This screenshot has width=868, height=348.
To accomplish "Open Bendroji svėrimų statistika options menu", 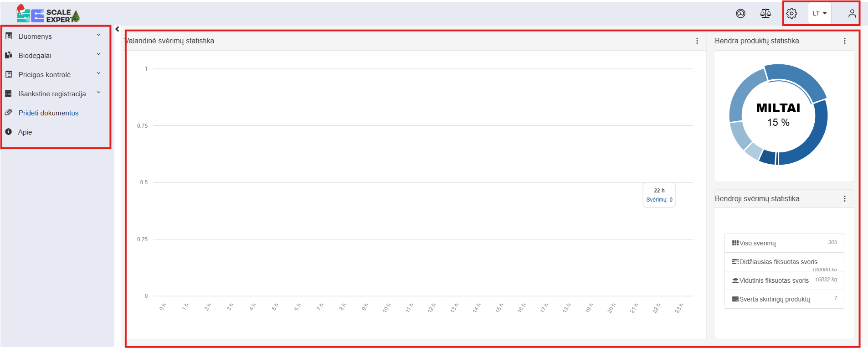I will tap(845, 199).
